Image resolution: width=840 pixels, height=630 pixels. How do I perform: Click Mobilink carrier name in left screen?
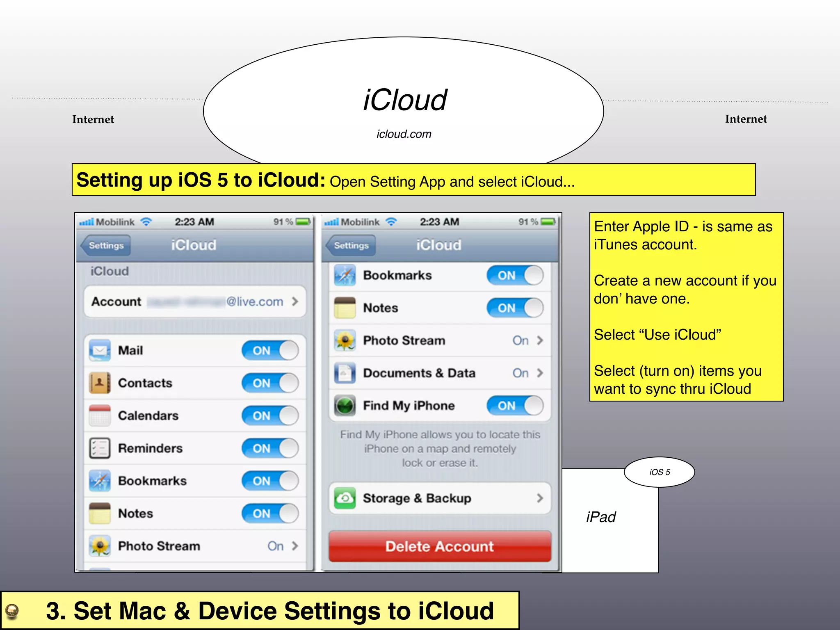pos(115,222)
